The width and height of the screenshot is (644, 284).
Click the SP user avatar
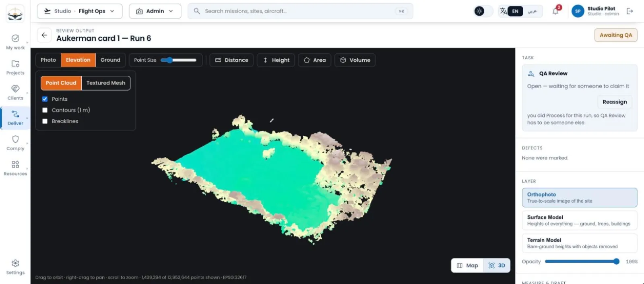[578, 11]
